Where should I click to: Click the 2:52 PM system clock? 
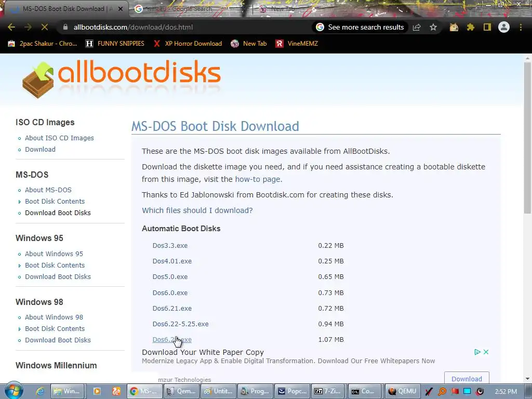[506, 392]
